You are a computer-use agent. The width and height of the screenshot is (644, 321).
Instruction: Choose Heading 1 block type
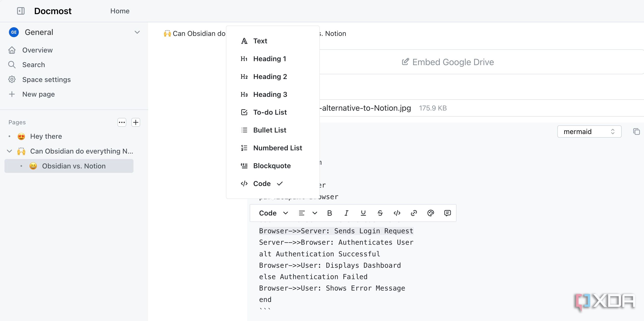click(272, 59)
